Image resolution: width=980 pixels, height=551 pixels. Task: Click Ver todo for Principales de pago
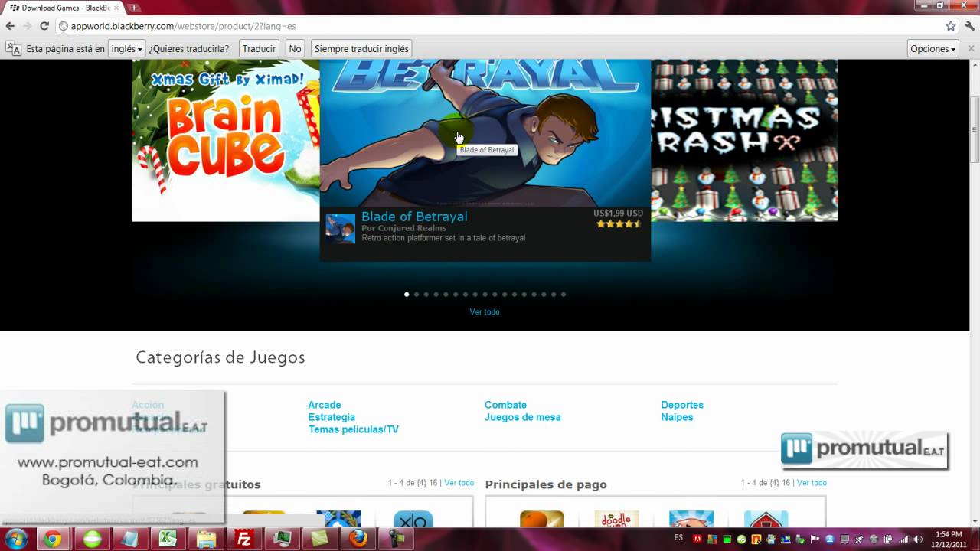812,483
